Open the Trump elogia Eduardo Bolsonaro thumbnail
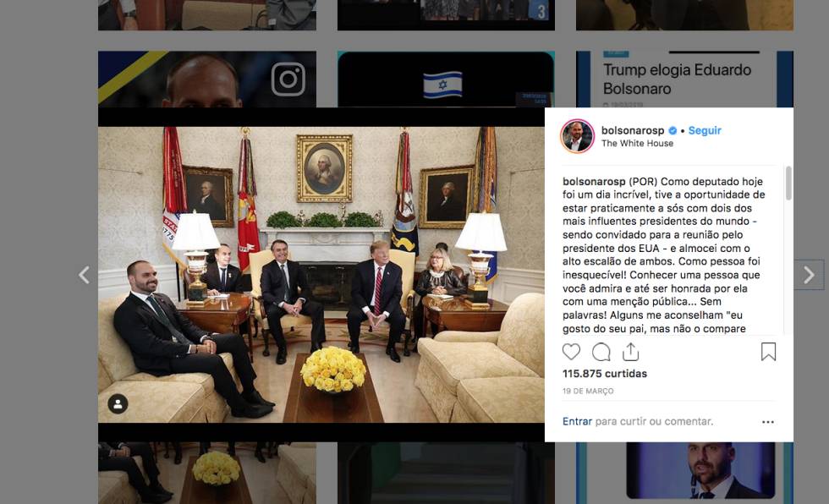829x504 pixels. (684, 79)
